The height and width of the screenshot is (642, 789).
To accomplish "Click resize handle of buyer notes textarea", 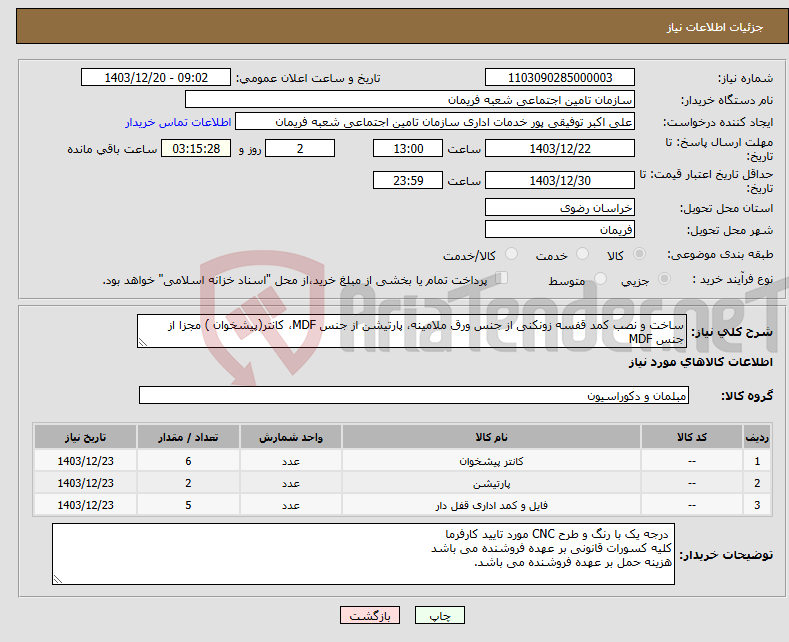I will [x=58, y=579].
